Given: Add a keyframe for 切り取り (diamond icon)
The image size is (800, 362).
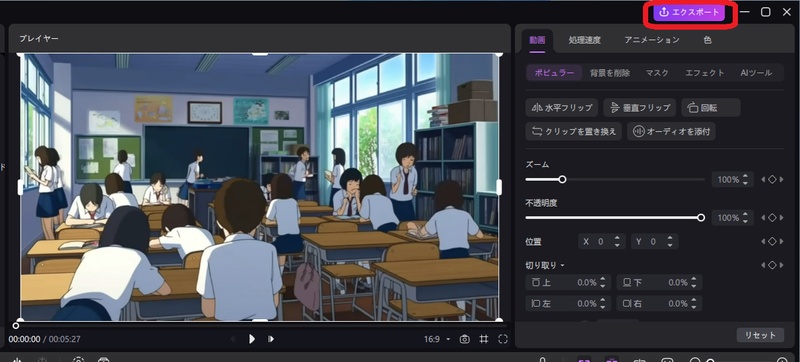Looking at the screenshot, I should [x=772, y=265].
